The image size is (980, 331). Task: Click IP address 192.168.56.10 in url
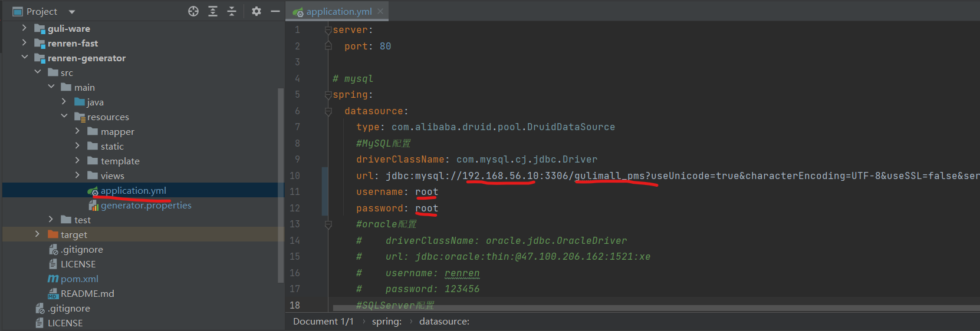tap(501, 176)
